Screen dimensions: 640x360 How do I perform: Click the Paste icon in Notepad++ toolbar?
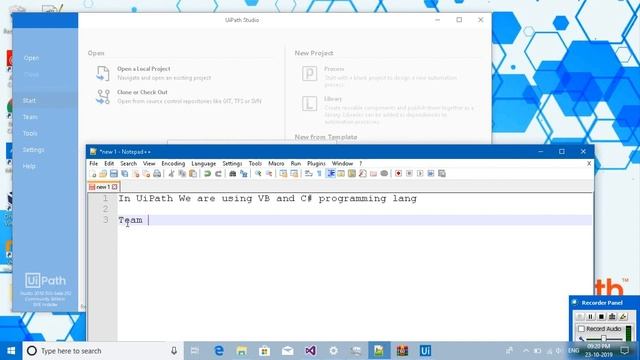point(193,174)
